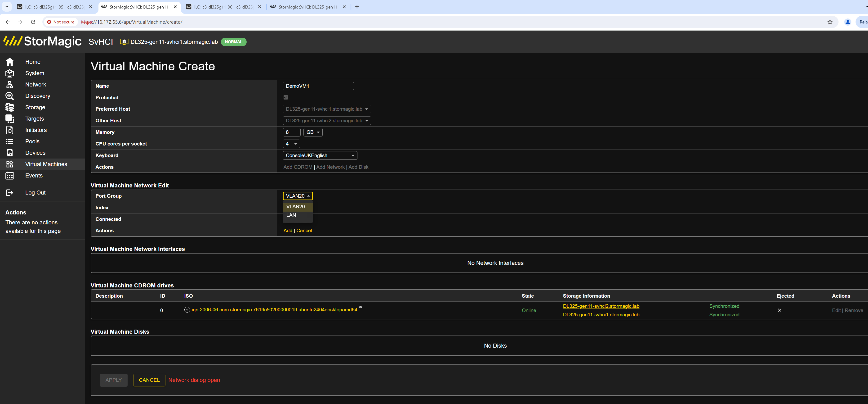Open the Events menu item
The height and width of the screenshot is (404, 868).
pyautogui.click(x=34, y=176)
